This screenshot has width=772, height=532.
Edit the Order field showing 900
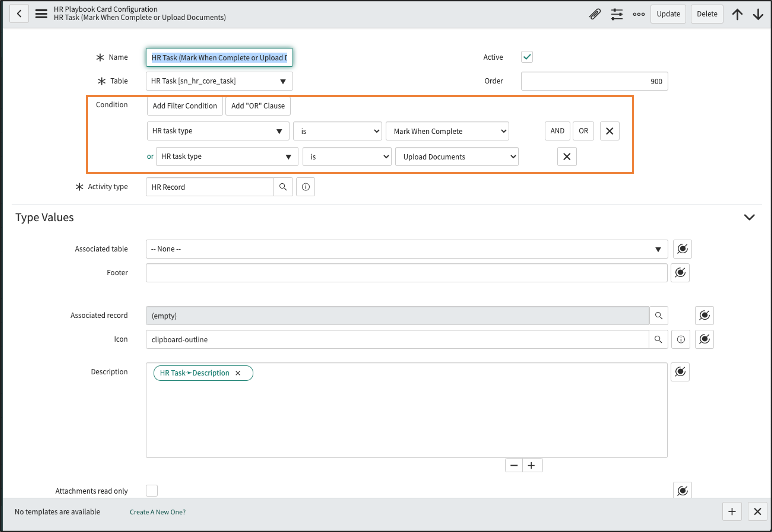[x=594, y=81]
